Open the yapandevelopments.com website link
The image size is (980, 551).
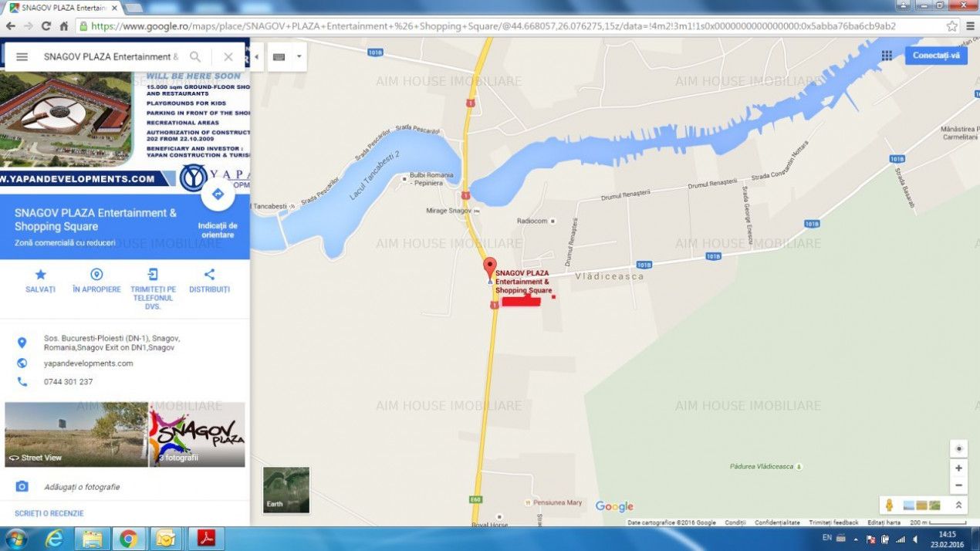click(89, 363)
